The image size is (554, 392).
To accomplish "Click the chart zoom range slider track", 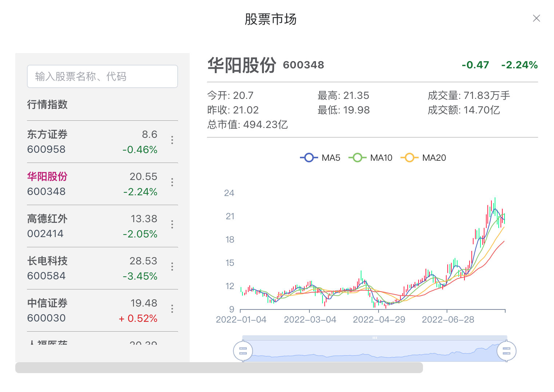I will 375,338.
